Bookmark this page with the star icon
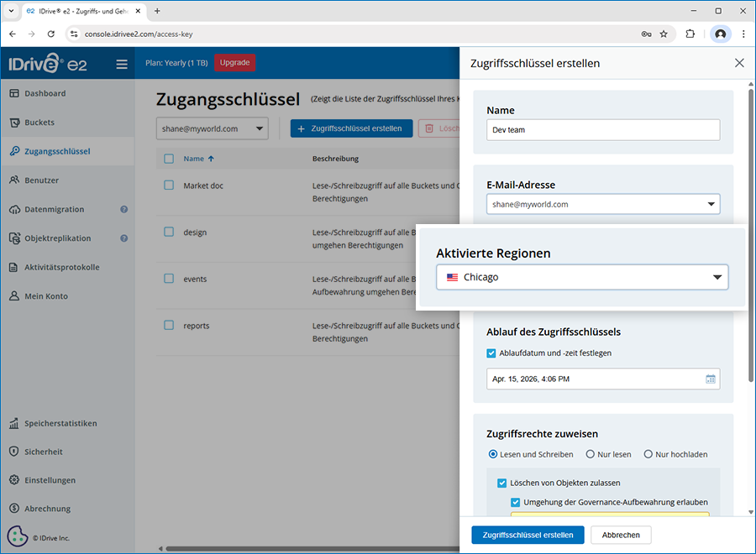Viewport: 756px width, 554px height. click(664, 34)
